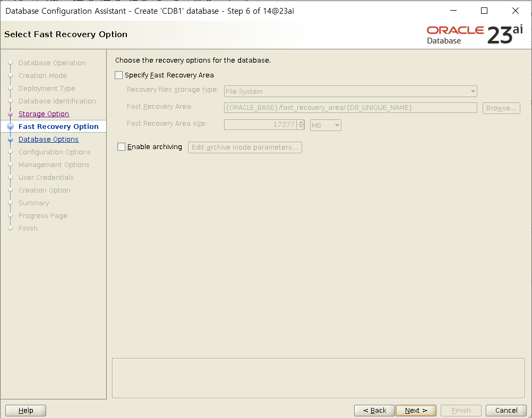Click the Help button
Viewport: 532px width, 418px height.
click(x=26, y=410)
